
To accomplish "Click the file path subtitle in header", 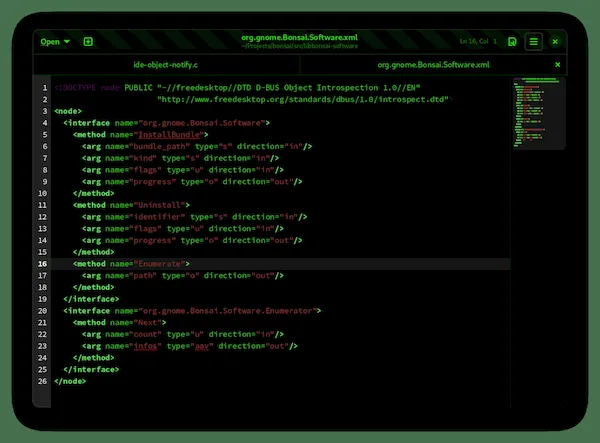I will (x=300, y=46).
